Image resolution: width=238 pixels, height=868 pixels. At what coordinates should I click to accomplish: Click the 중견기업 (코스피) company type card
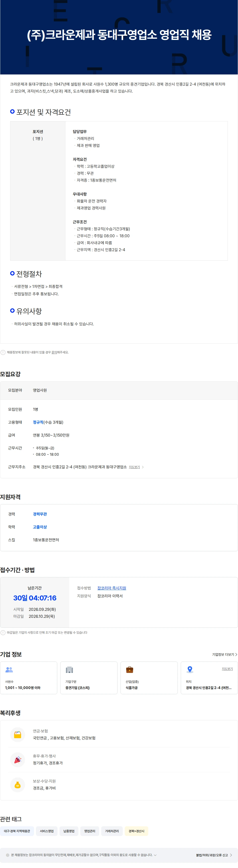click(89, 678)
